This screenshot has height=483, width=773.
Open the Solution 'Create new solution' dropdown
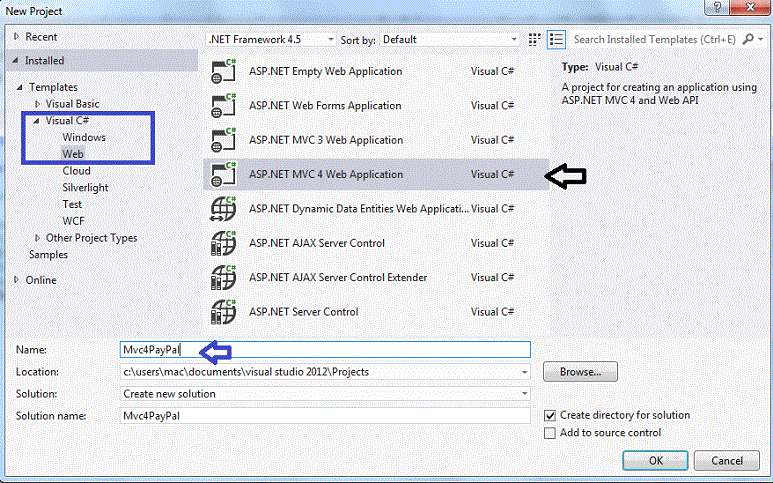[x=525, y=394]
